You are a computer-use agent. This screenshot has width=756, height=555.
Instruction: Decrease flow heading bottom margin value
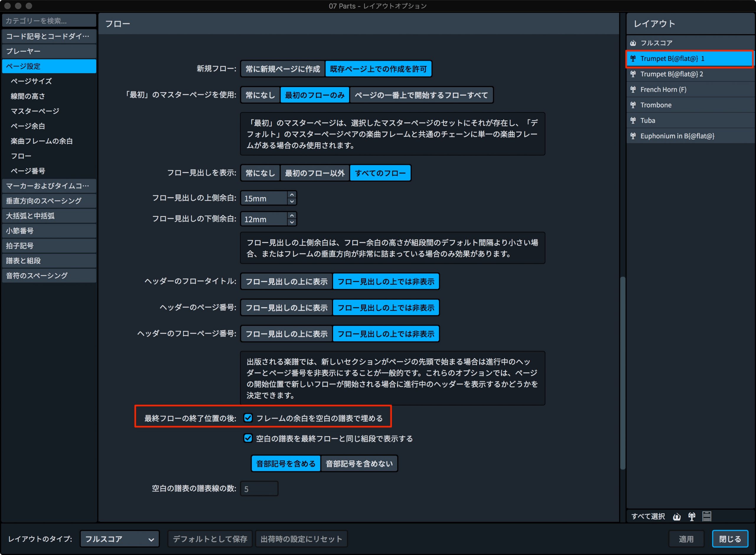(x=292, y=222)
